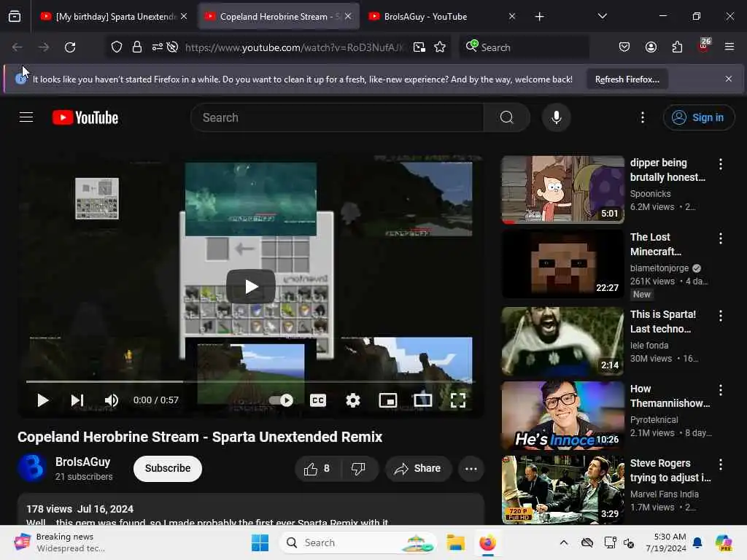Click the YouTube URL address field
Image resolution: width=747 pixels, height=560 pixels.
point(294,47)
